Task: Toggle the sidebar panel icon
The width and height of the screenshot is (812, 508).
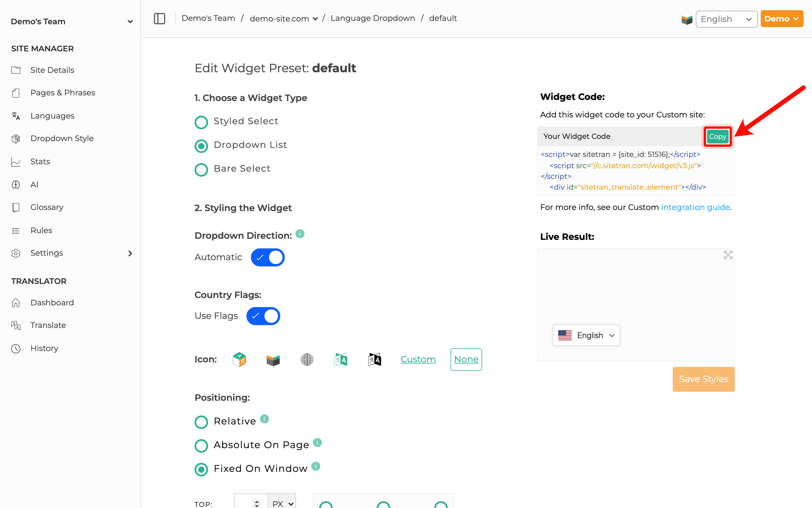Action: (x=159, y=18)
